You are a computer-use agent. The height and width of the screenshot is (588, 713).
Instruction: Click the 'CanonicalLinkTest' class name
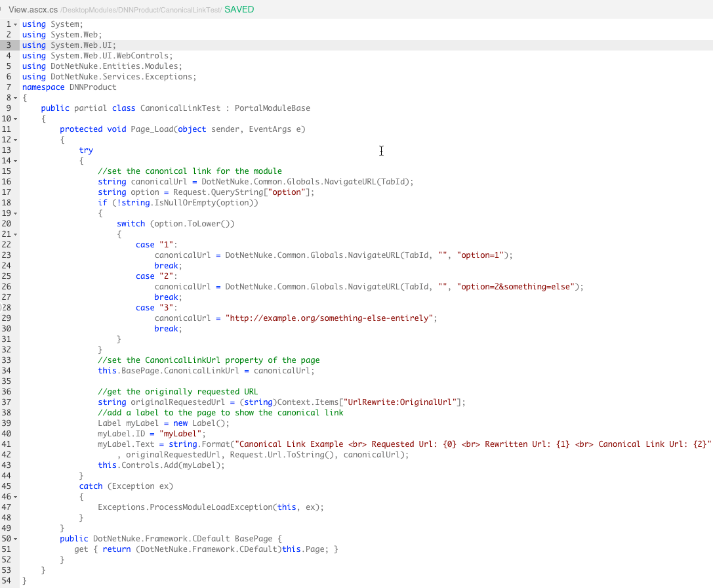coord(180,108)
